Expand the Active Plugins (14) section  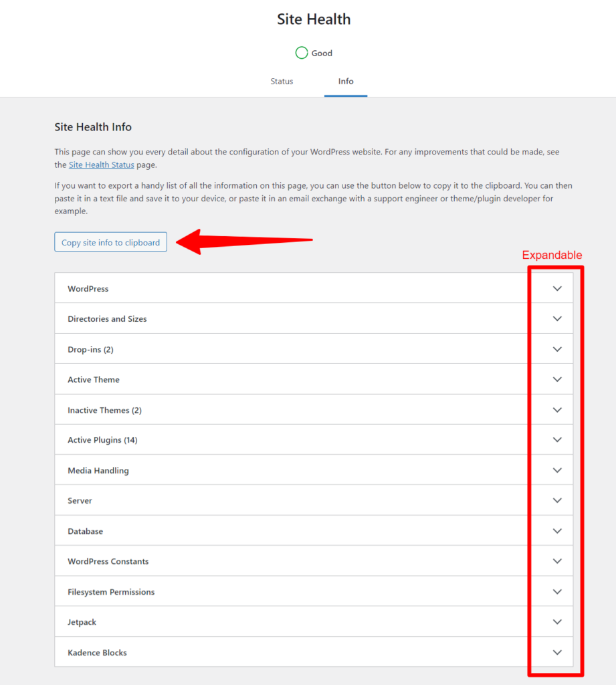(x=557, y=439)
